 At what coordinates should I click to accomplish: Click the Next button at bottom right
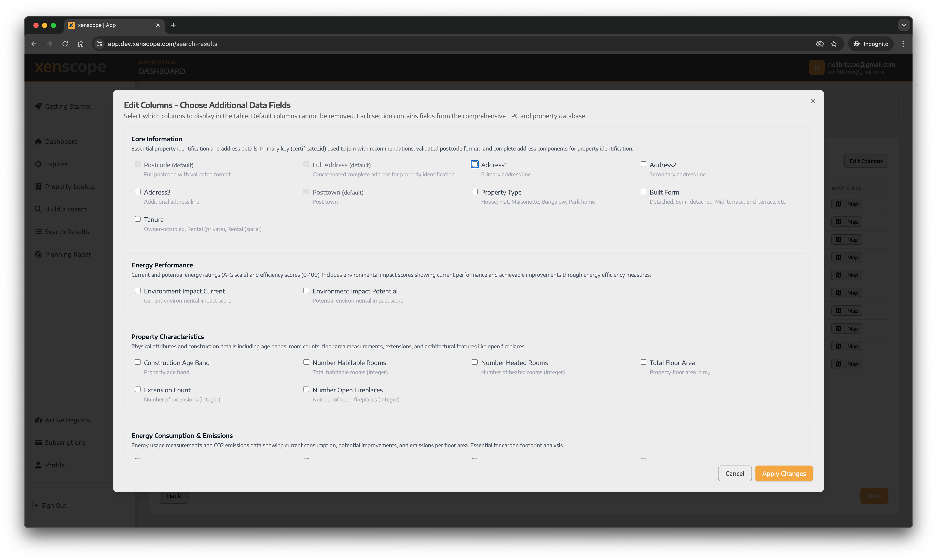tap(874, 496)
